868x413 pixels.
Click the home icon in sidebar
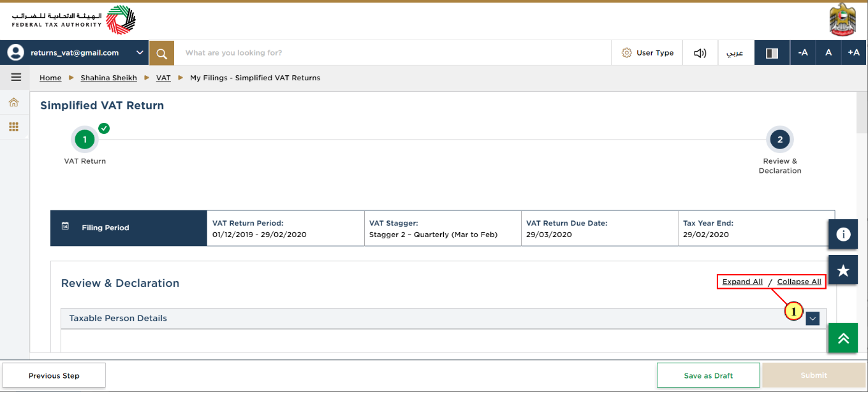coord(13,102)
